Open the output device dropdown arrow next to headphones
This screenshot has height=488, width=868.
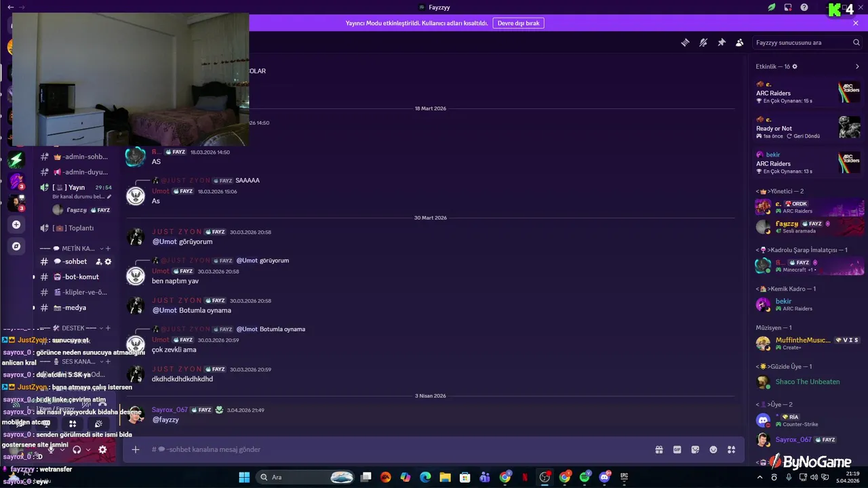pos(88,449)
